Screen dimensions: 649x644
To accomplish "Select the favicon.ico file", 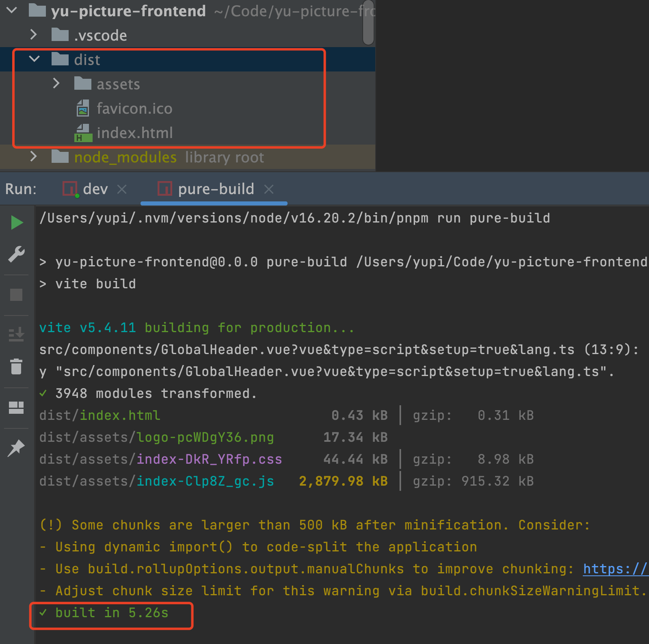I will (x=134, y=109).
